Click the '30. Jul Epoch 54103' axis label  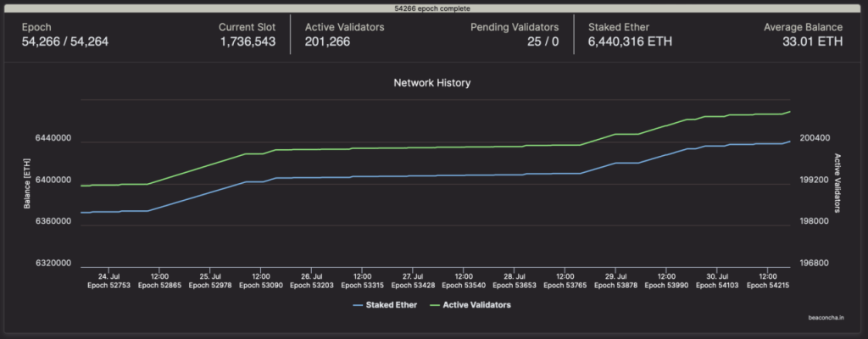pyautogui.click(x=718, y=281)
